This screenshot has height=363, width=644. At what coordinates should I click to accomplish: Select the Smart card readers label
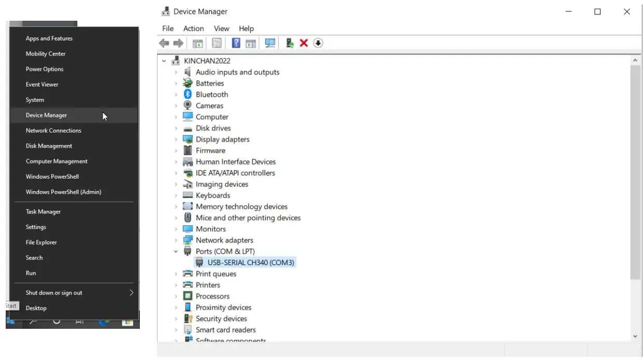[225, 330]
